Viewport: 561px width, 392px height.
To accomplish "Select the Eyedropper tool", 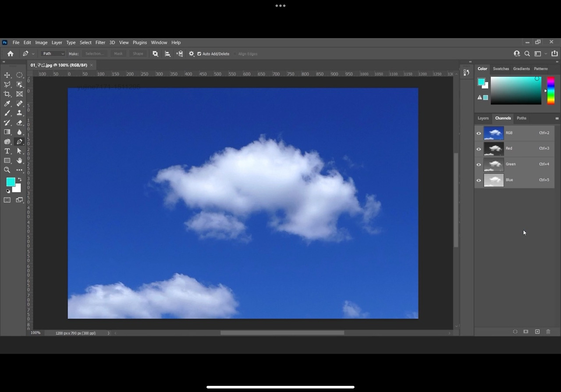I will pyautogui.click(x=7, y=103).
